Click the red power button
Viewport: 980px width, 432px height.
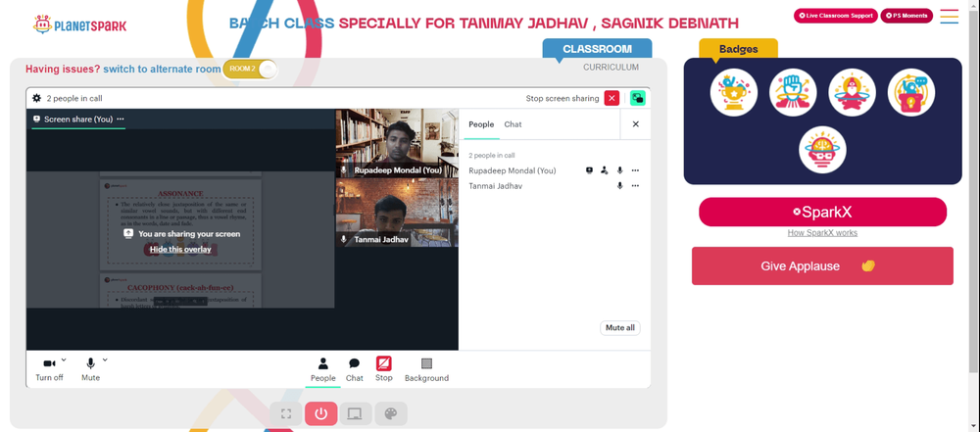321,413
